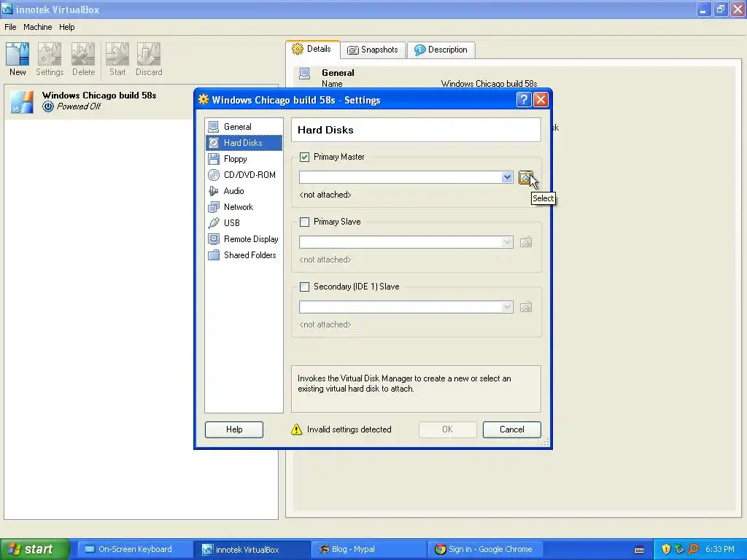Click the Windows Start button
This screenshot has height=560, width=747.
[35, 549]
